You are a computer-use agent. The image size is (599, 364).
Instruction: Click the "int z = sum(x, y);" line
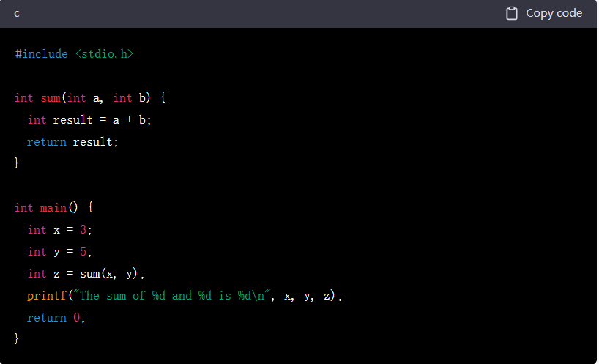click(86, 274)
